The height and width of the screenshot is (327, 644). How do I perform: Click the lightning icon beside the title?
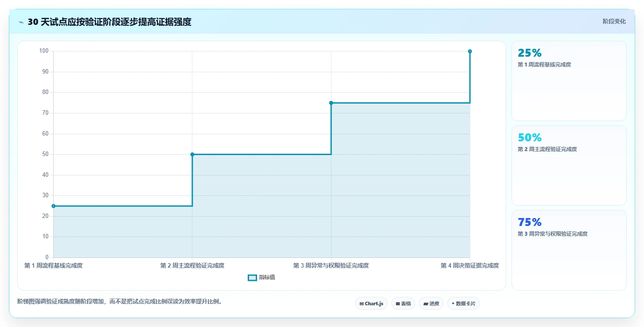[x=21, y=22]
